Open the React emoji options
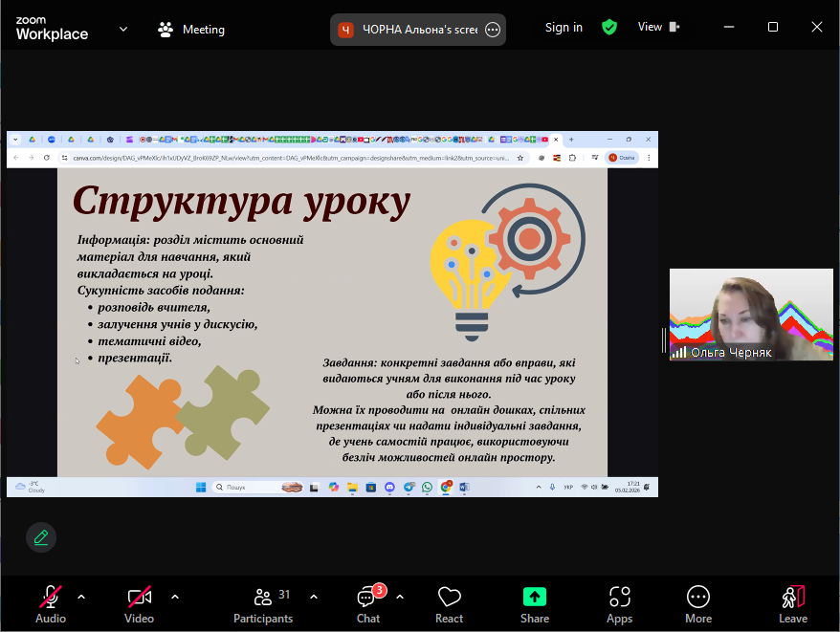 [x=449, y=604]
